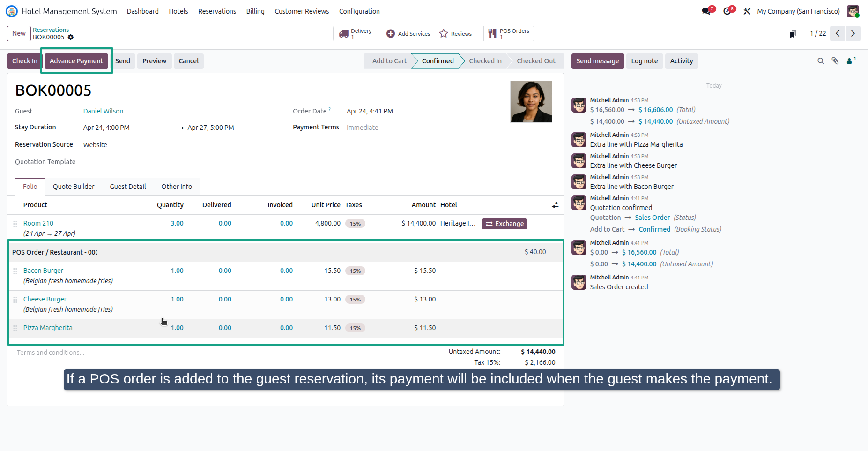Click the Exchange button for Room 210
This screenshot has width=868, height=451.
[504, 224]
